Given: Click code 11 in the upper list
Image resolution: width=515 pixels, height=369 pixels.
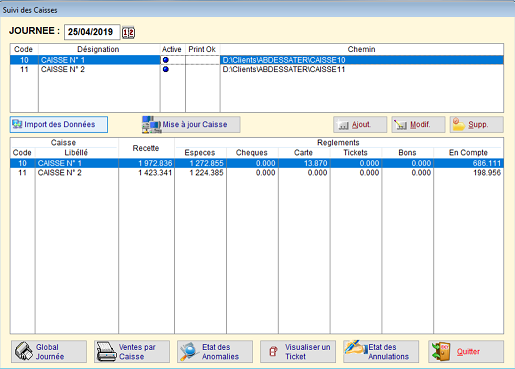Looking at the screenshot, I should click(24, 69).
